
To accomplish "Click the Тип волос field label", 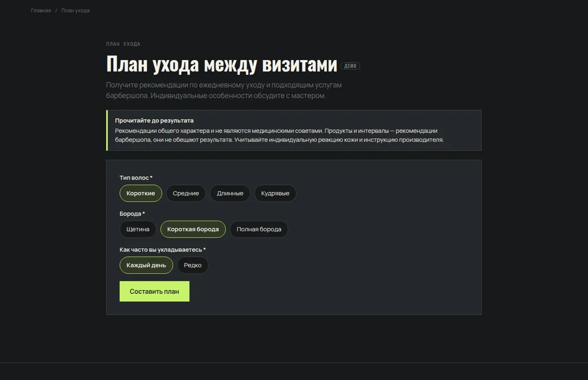I will (x=136, y=178).
